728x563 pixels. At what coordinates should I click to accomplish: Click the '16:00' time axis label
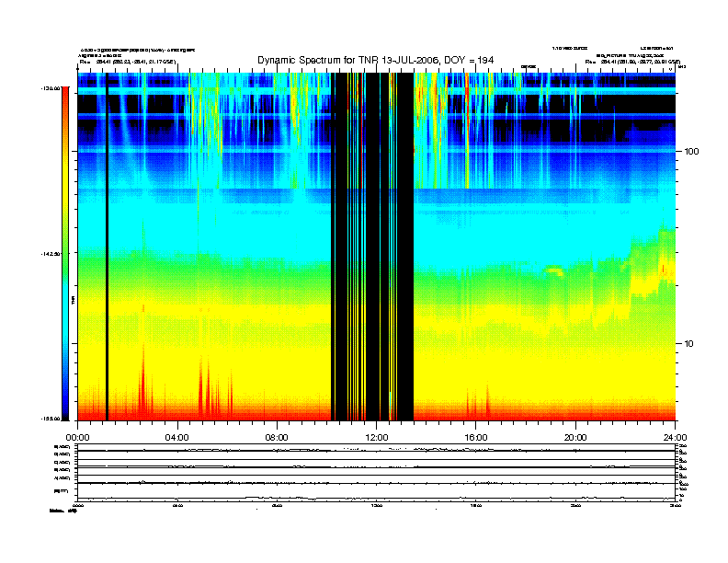[476, 438]
